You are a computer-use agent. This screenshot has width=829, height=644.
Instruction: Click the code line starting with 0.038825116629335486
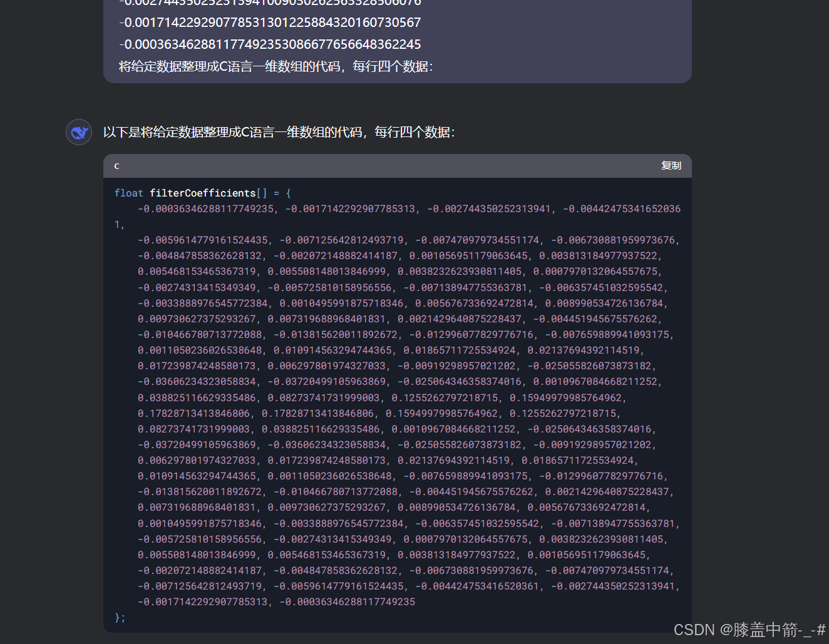pyautogui.click(x=381, y=397)
